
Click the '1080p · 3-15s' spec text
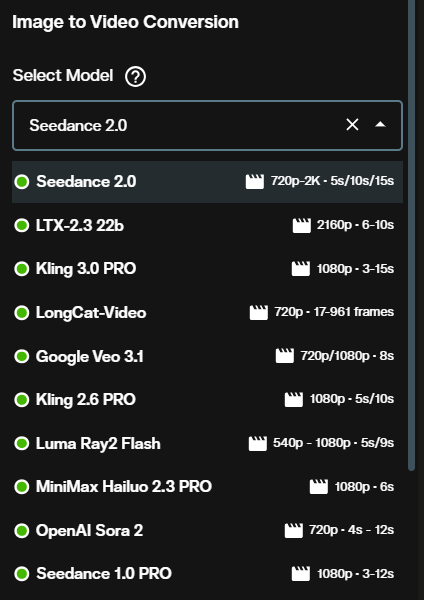click(x=355, y=269)
